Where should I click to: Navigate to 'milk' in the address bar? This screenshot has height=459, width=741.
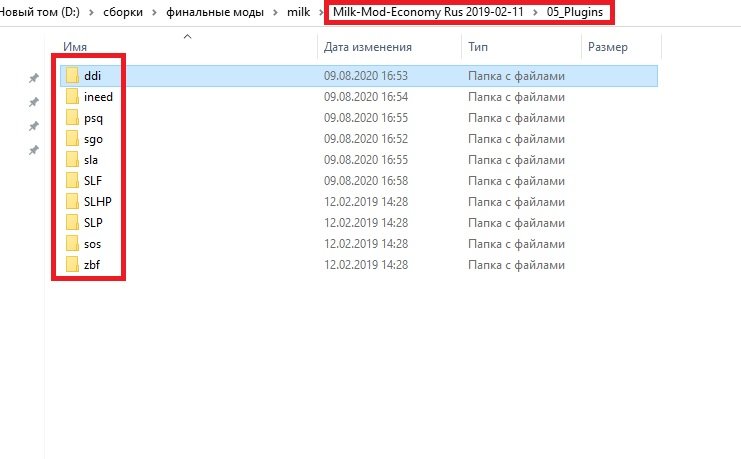click(297, 14)
